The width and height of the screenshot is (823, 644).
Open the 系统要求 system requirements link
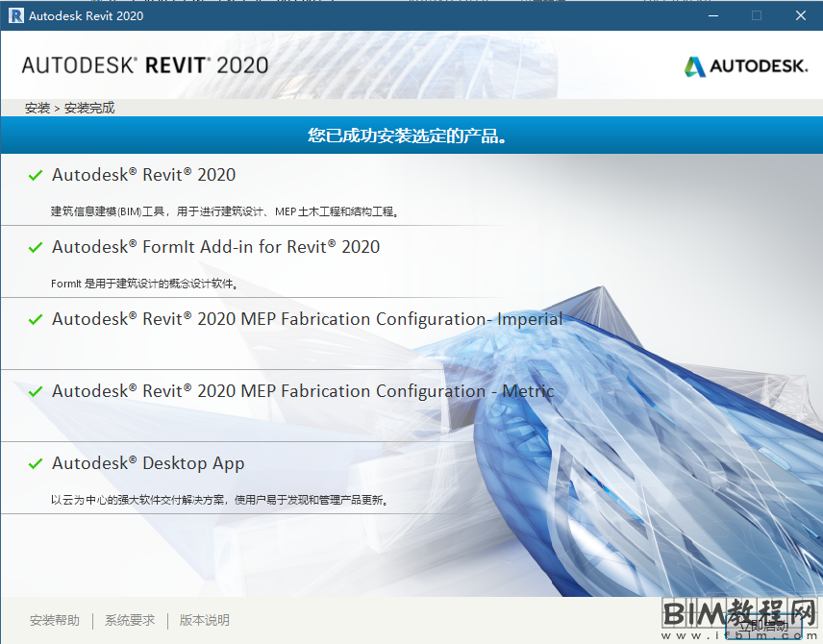coord(130,620)
